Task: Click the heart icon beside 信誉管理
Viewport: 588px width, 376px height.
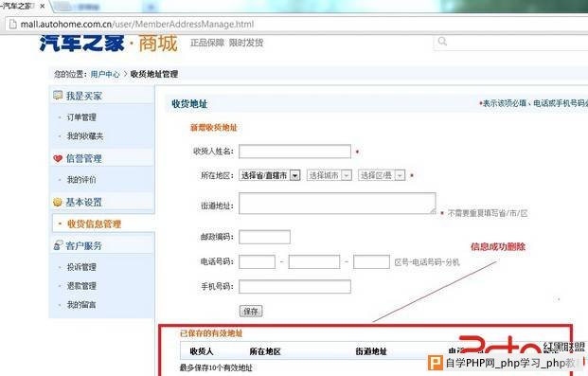Action: click(x=58, y=158)
